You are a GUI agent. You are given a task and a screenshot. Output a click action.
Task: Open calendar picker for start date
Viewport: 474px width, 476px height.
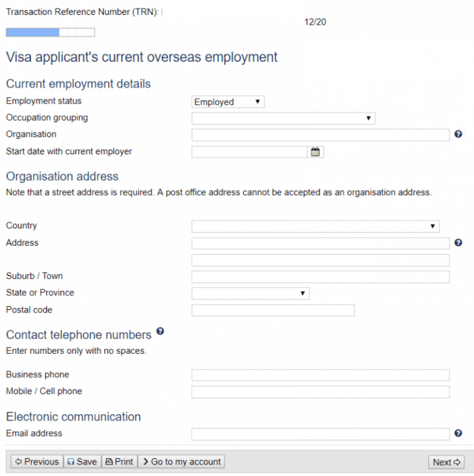tap(315, 152)
